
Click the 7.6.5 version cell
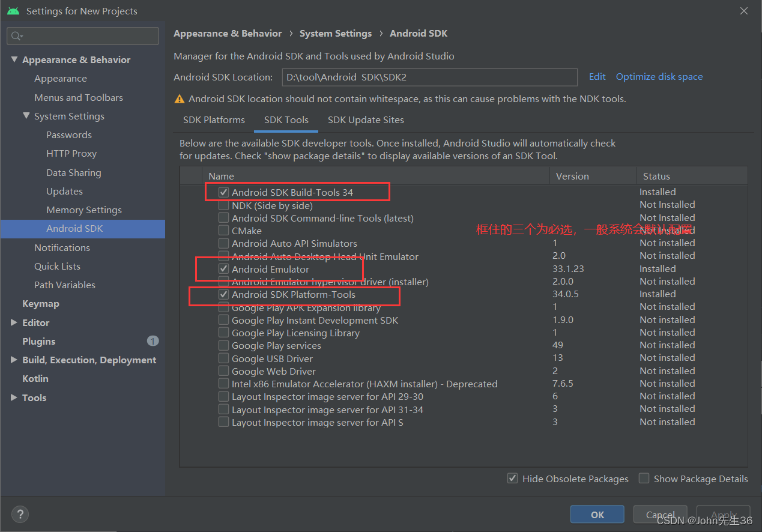coord(563,384)
